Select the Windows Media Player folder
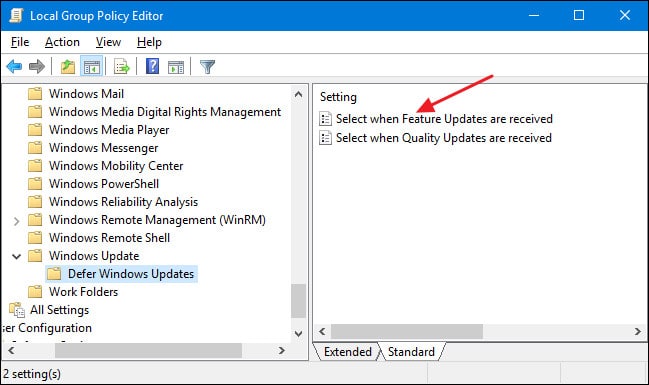This screenshot has width=649, height=385. [x=109, y=130]
